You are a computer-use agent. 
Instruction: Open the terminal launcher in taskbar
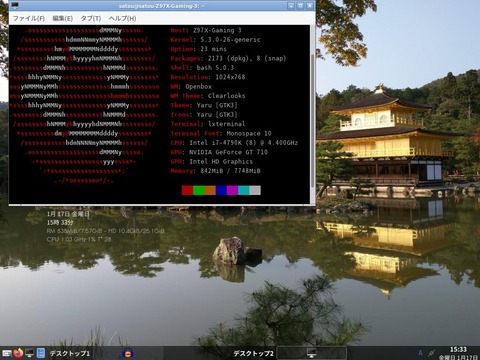coord(30,353)
